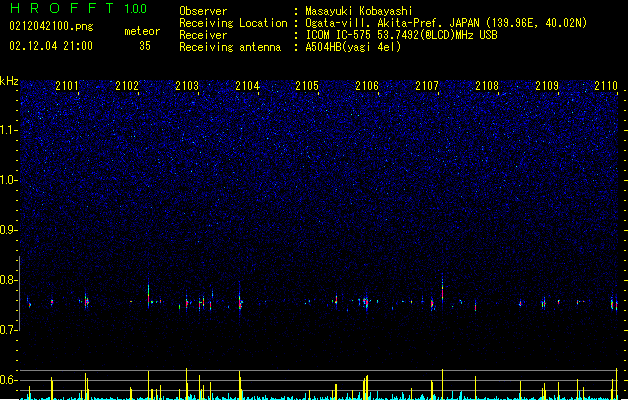
Task: Click the date stamp 02.12.04 21:00
Action: tap(51, 46)
